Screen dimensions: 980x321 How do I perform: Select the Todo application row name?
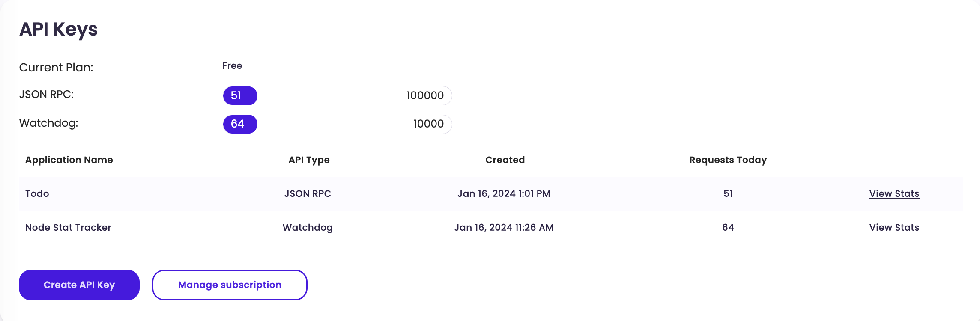tap(37, 194)
